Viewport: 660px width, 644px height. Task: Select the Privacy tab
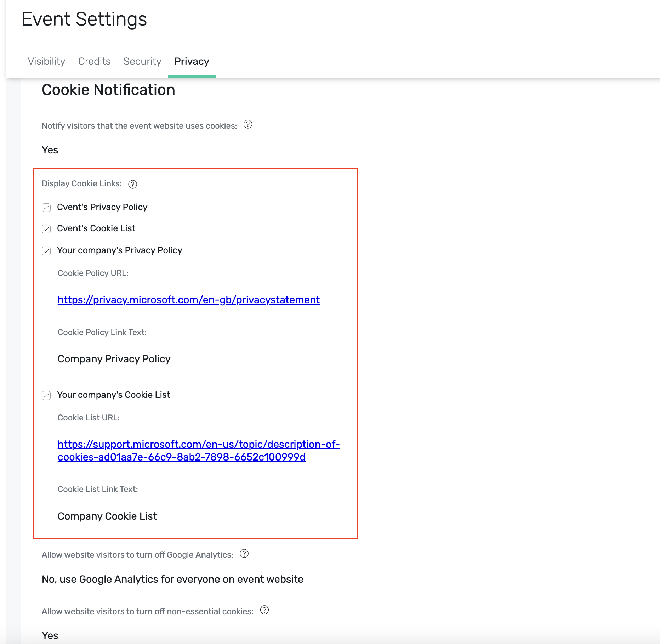pos(192,61)
